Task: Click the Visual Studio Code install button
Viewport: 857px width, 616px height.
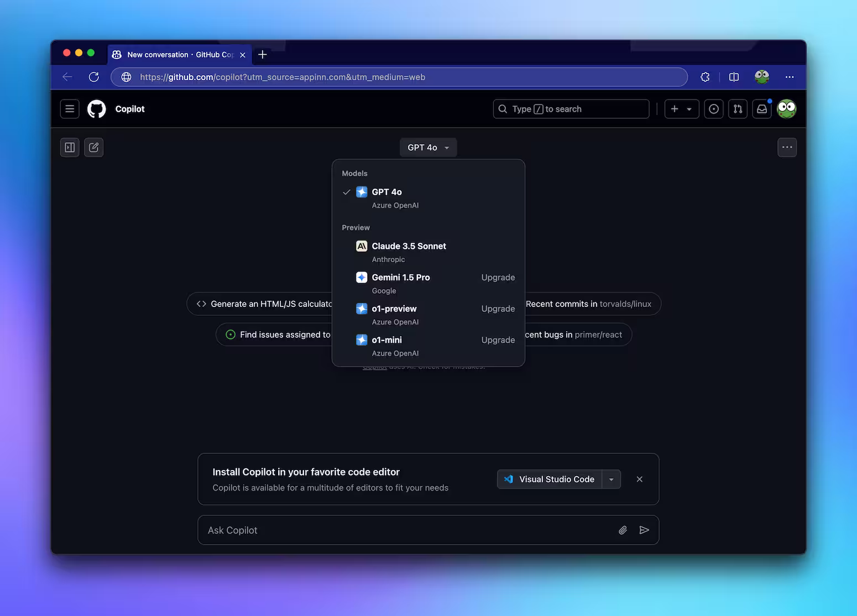Action: click(550, 479)
